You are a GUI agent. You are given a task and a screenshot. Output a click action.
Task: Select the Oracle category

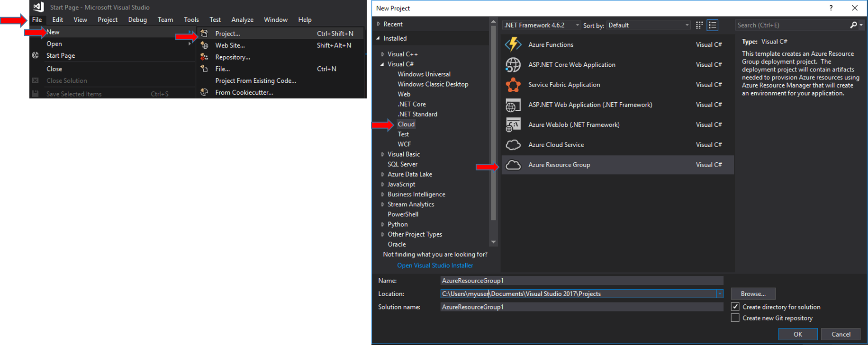click(x=397, y=245)
